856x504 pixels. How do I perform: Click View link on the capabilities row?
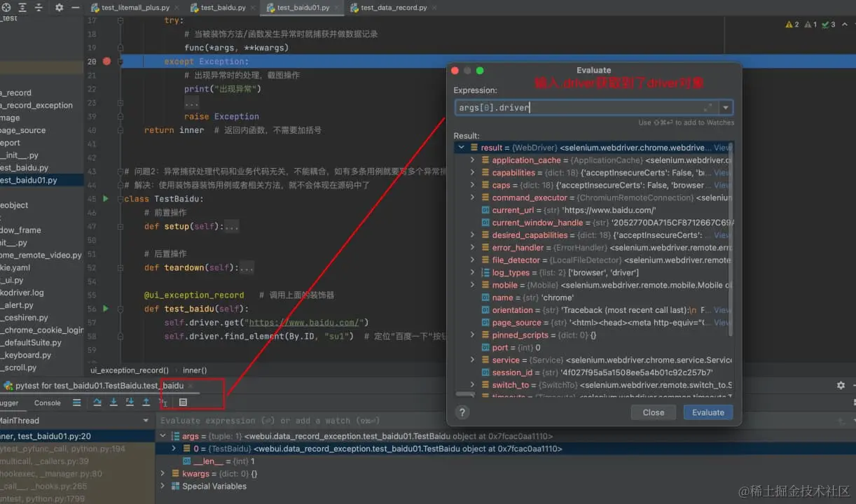click(722, 173)
